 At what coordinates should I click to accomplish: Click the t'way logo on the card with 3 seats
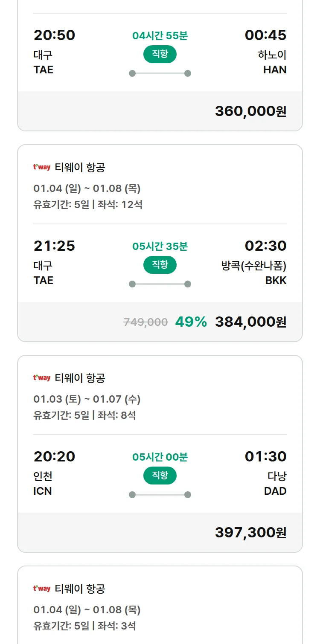(x=42, y=589)
